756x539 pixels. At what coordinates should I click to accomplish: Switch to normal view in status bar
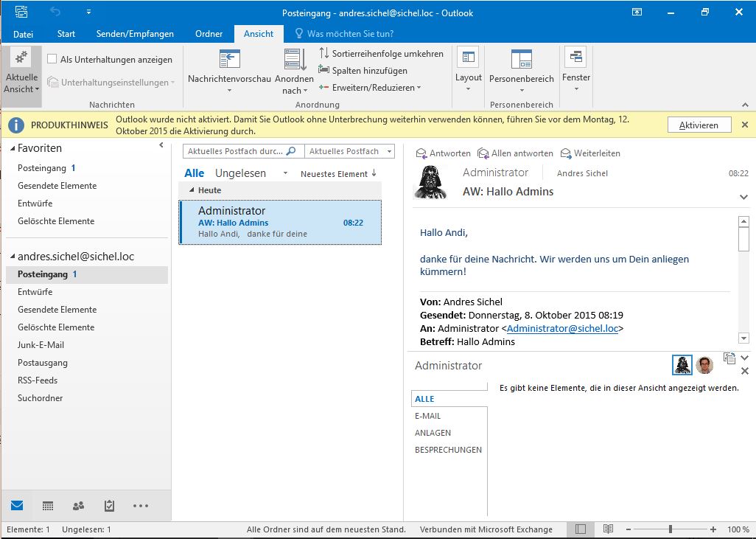click(581, 529)
